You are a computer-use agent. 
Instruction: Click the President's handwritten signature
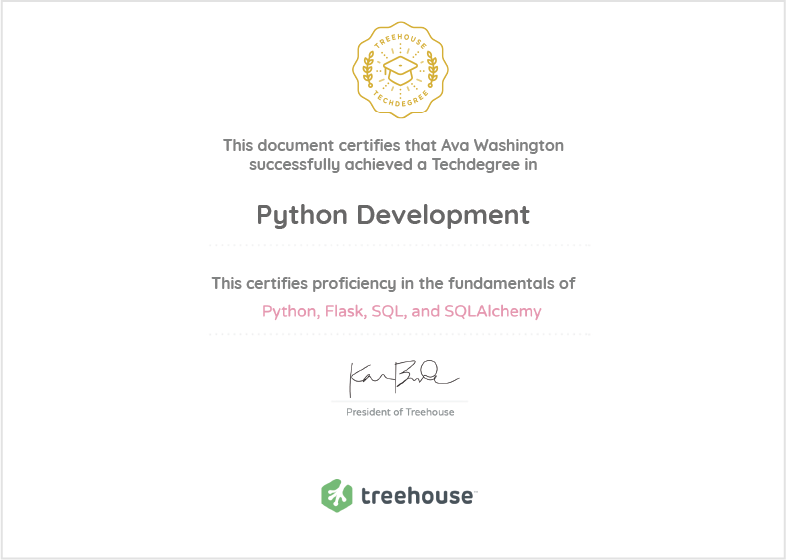tap(403, 378)
